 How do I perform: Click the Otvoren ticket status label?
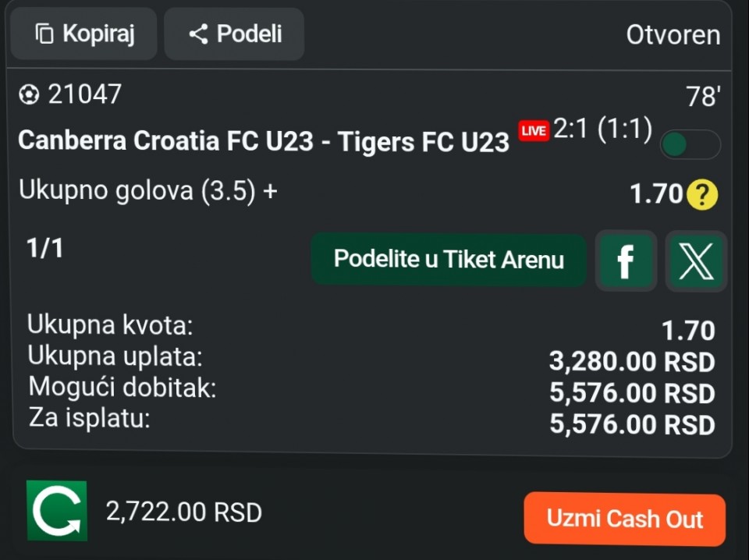(673, 35)
